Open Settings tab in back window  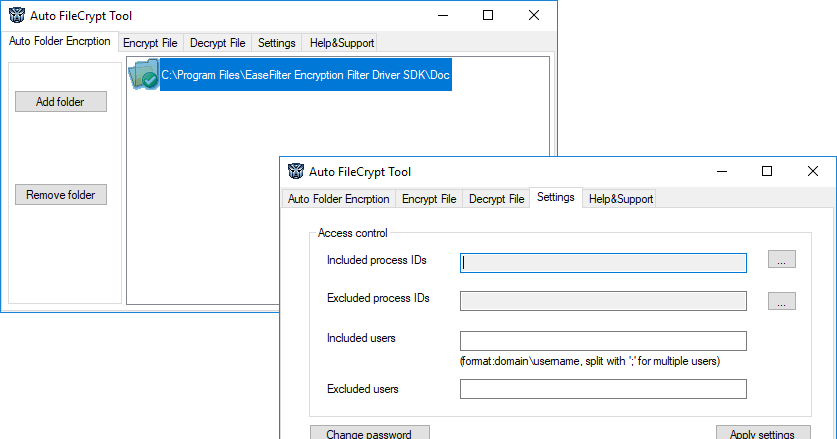pyautogui.click(x=277, y=43)
